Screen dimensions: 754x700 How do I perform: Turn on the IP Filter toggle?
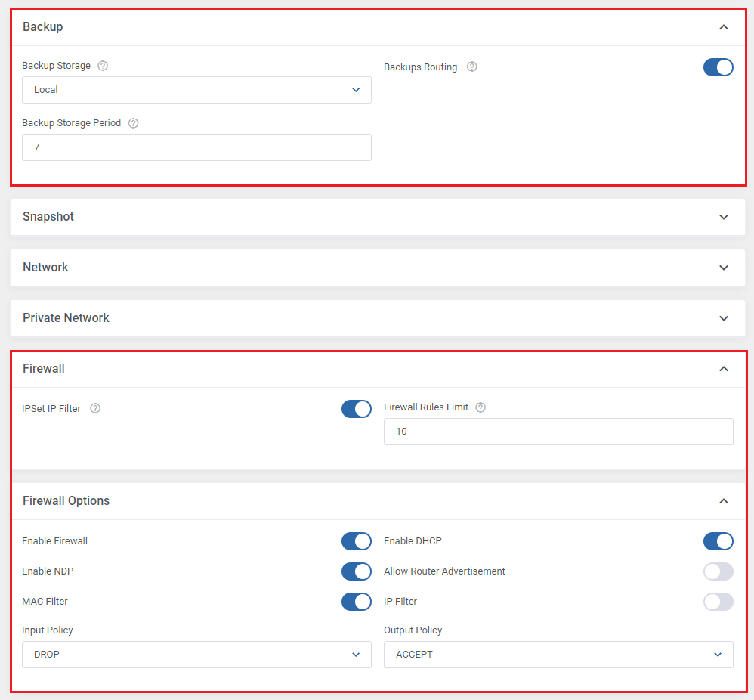click(718, 602)
